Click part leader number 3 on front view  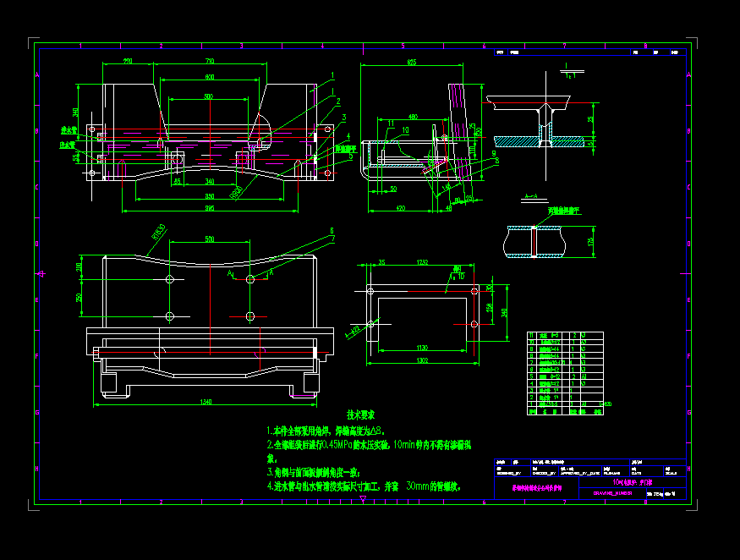point(344,117)
